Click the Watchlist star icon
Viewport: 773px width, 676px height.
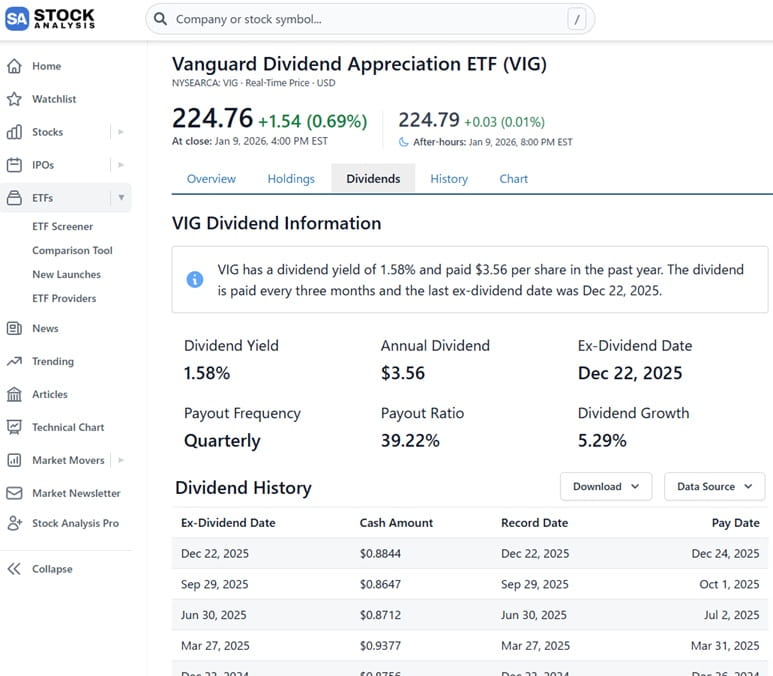pyautogui.click(x=14, y=99)
